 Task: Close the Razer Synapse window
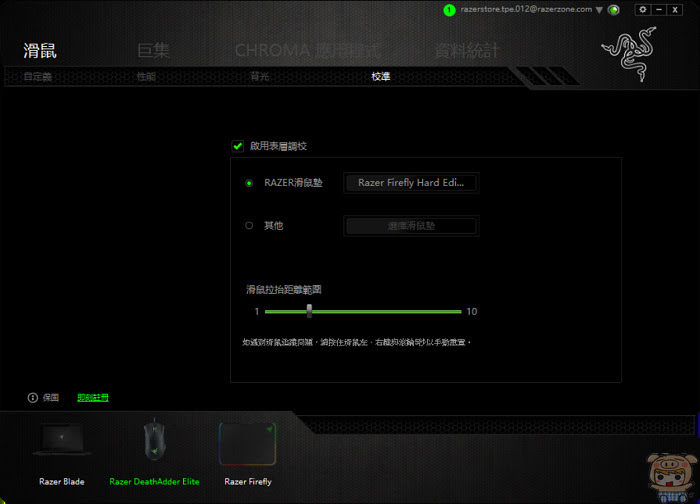click(675, 9)
